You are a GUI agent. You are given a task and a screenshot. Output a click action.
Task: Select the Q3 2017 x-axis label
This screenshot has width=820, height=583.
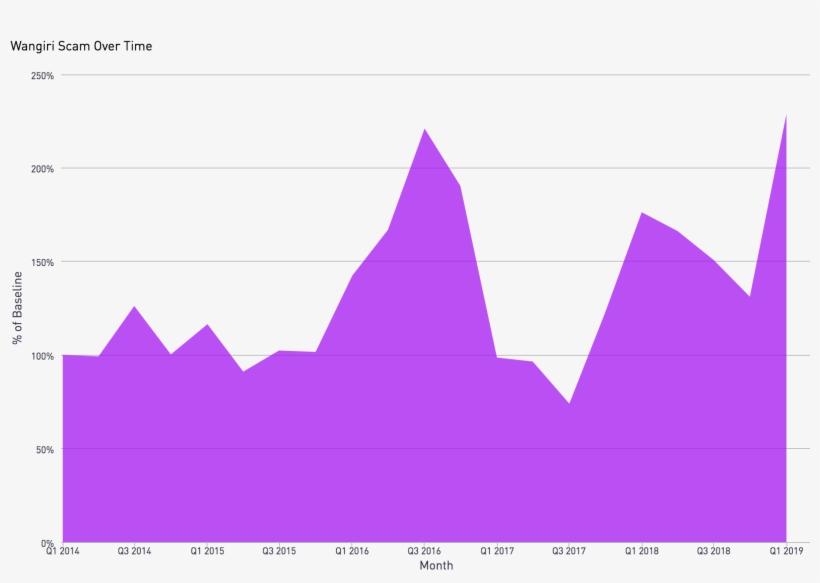569,551
